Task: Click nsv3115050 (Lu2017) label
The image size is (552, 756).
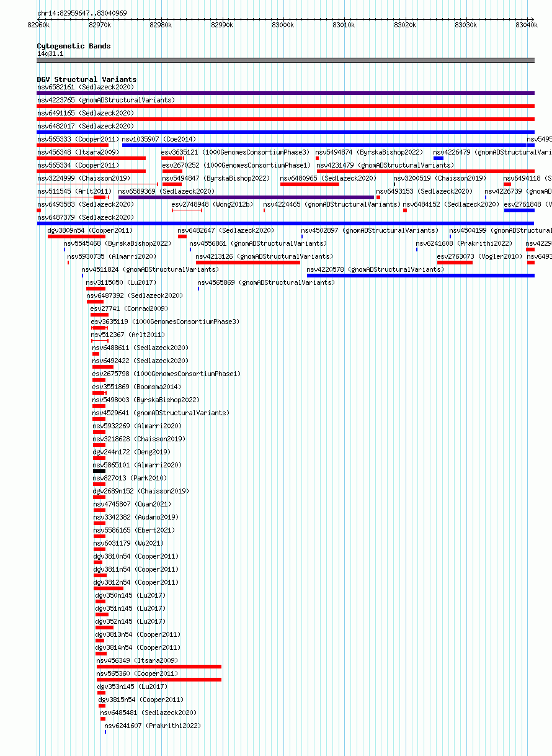Action: click(121, 282)
